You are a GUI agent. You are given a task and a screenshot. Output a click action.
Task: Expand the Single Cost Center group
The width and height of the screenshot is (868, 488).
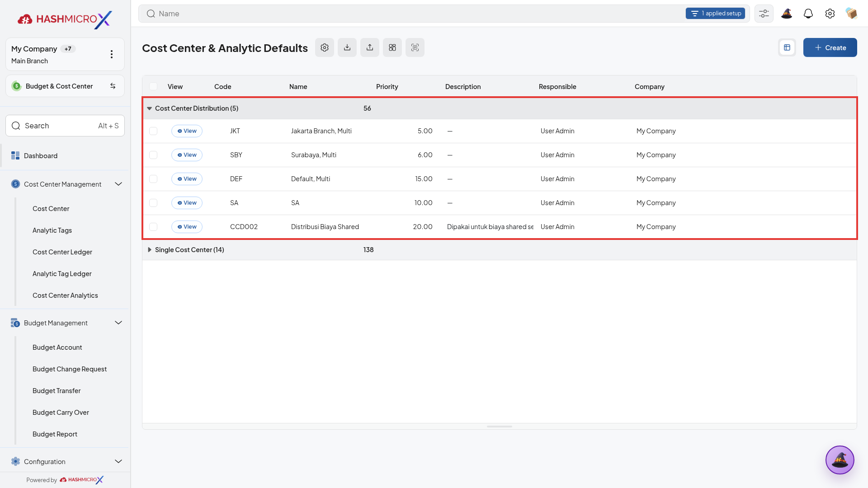click(149, 250)
